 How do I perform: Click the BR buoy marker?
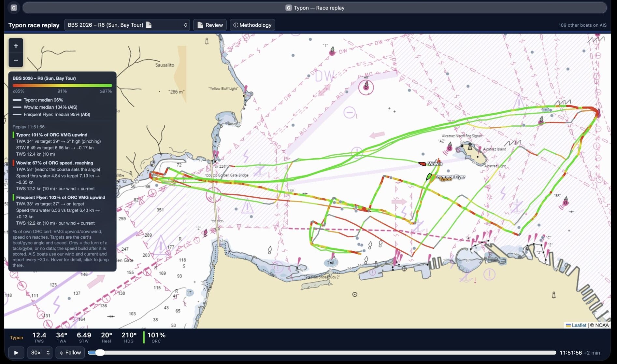(x=566, y=201)
